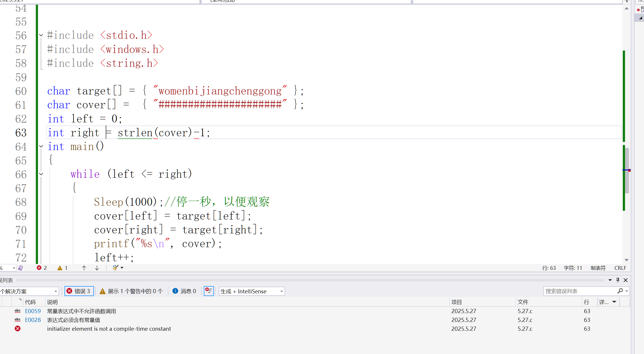Open the E0059 error code link
Image resolution: width=644 pixels, height=354 pixels.
click(33, 311)
